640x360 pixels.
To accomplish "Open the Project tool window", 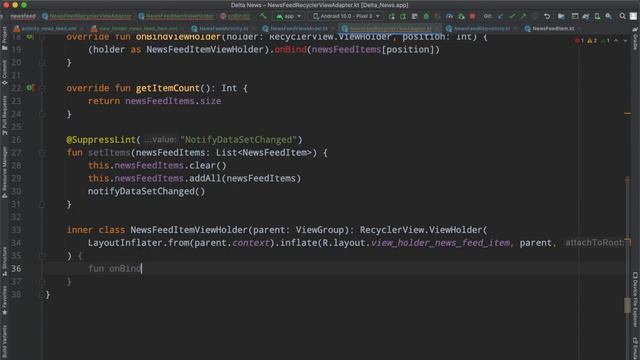I will (4, 38).
